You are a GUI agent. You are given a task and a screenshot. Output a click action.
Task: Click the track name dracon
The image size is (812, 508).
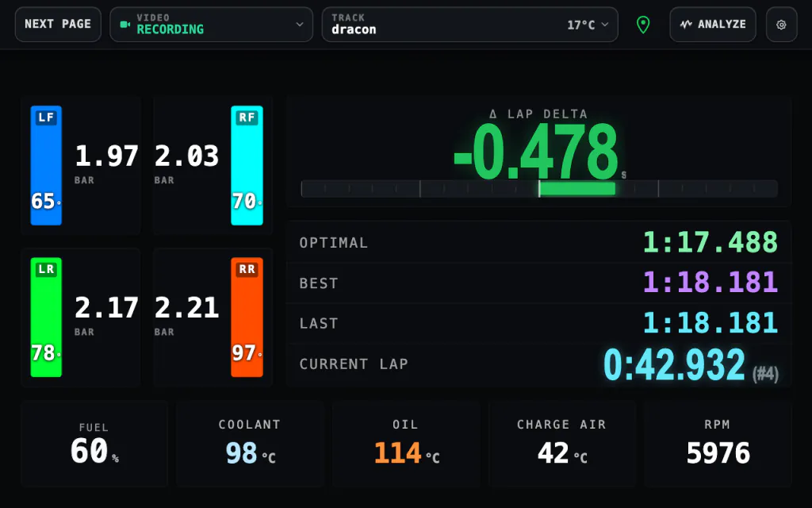[x=354, y=29]
